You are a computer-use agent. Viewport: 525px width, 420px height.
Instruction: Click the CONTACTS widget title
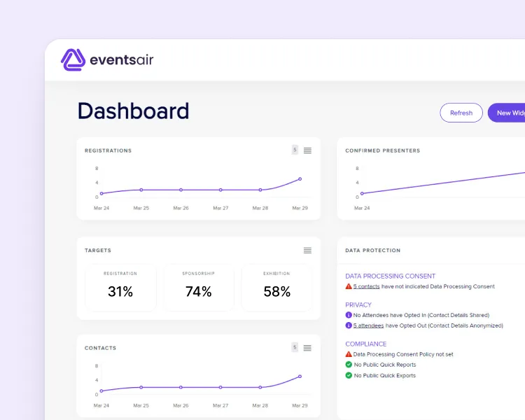click(x=100, y=348)
